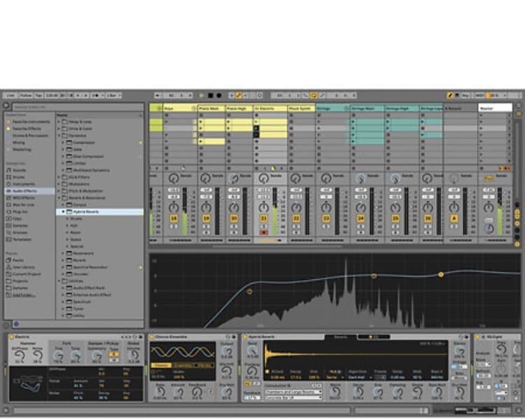Click the round Arrangement Record button
Screen dimensions: 525x420
tap(218, 95)
